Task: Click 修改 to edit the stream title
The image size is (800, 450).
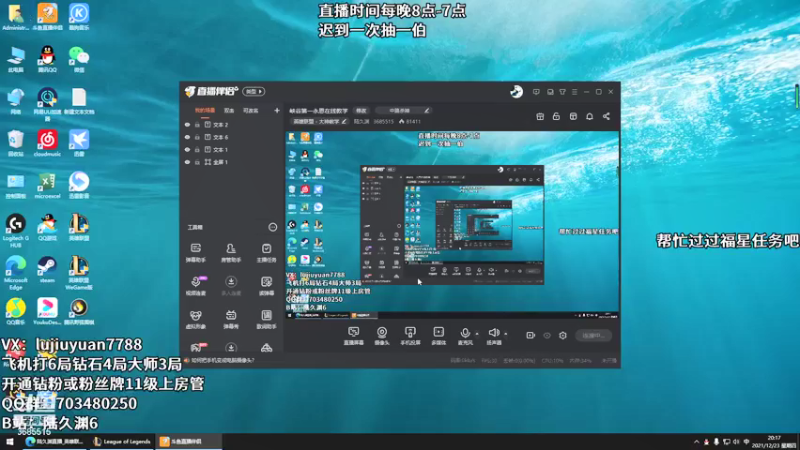Action: click(x=361, y=110)
